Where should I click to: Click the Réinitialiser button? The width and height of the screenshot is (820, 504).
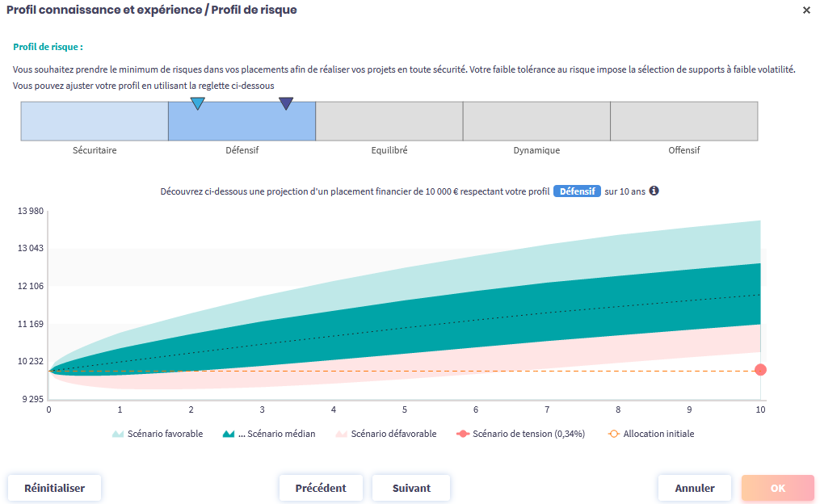click(54, 488)
